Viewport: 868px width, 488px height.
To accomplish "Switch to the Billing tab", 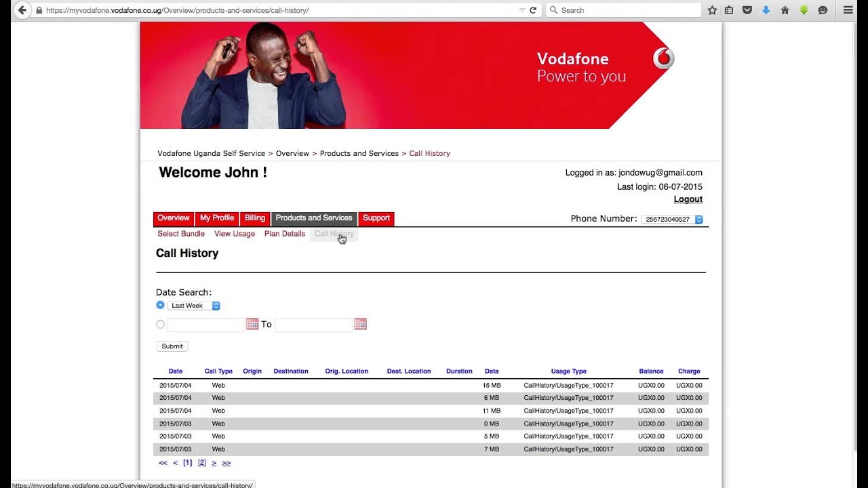I will pyautogui.click(x=255, y=218).
